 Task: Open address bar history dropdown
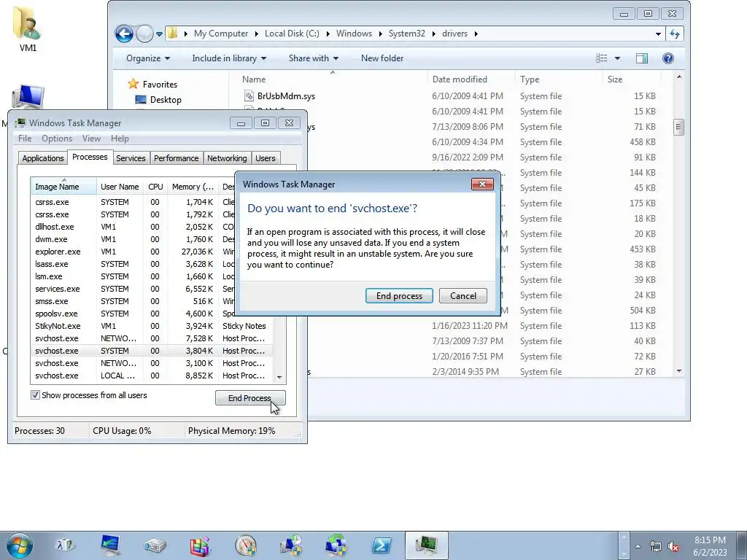[x=658, y=34]
